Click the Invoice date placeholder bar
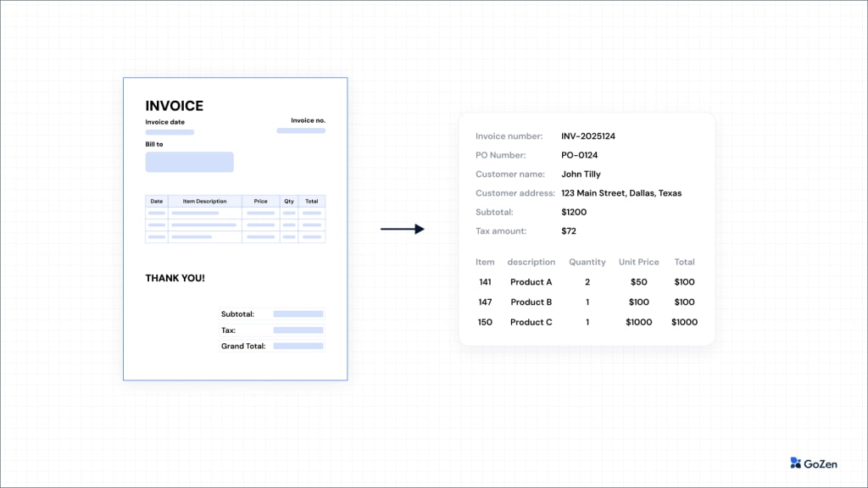The height and width of the screenshot is (488, 868). pos(169,131)
